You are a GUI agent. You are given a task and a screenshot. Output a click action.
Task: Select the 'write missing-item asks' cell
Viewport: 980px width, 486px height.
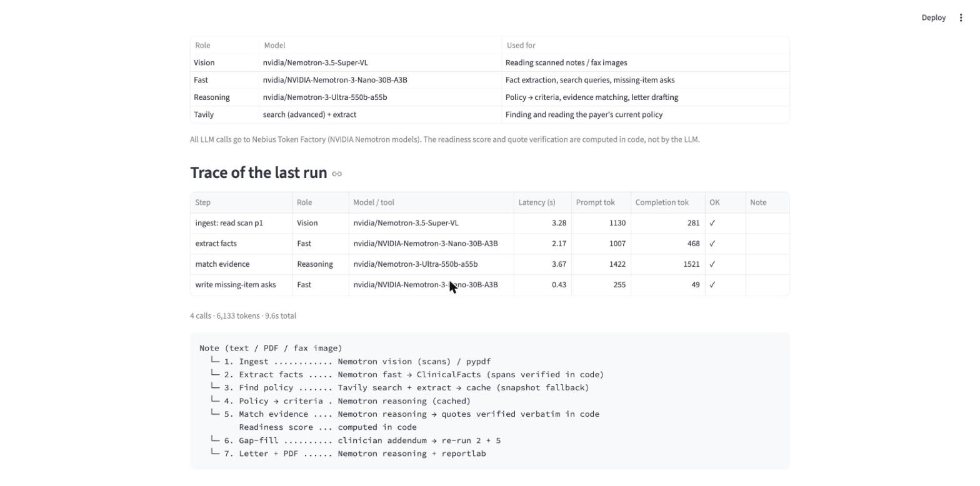(x=241, y=285)
